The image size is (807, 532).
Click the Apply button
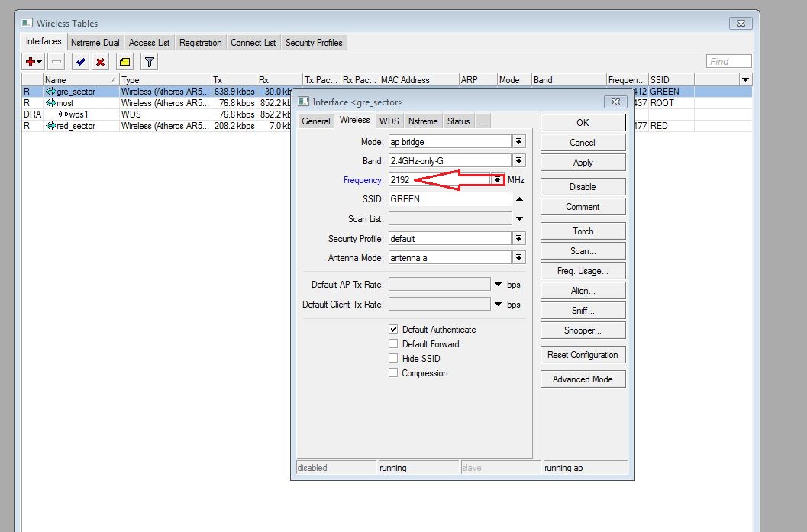(583, 163)
